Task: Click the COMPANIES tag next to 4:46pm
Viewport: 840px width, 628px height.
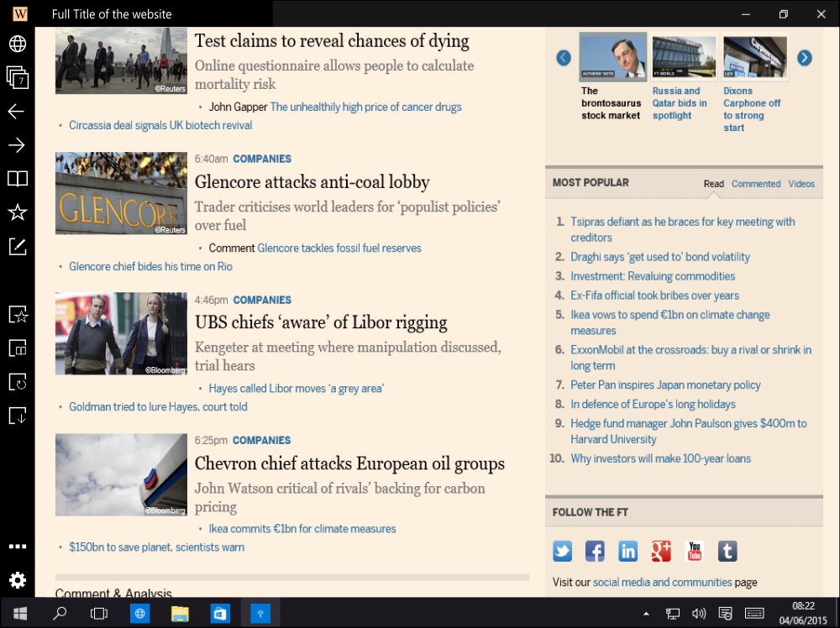Action: (262, 300)
